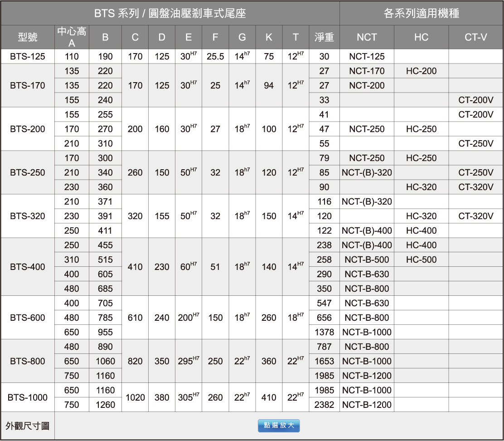Click the 中心高 A column header

click(72, 37)
